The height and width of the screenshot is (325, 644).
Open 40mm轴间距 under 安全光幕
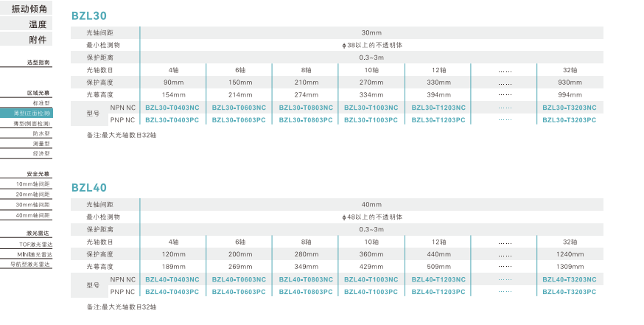pos(33,215)
